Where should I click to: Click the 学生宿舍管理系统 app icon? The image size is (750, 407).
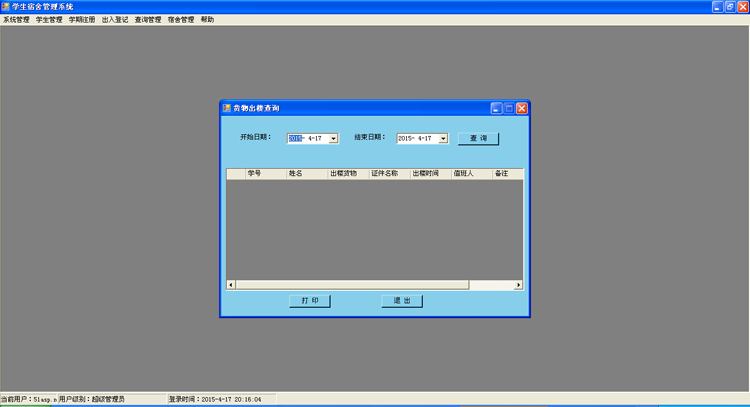pyautogui.click(x=6, y=7)
